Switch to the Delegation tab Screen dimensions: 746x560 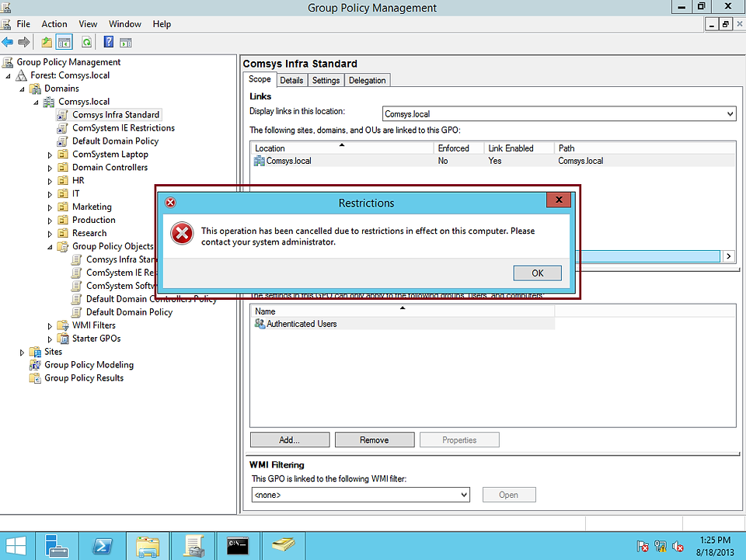pos(368,80)
